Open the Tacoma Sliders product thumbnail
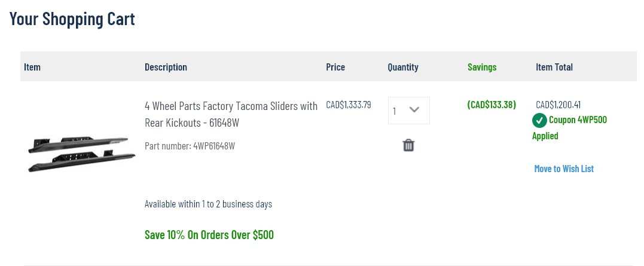Screen dimensions: 644x266 (x=81, y=154)
